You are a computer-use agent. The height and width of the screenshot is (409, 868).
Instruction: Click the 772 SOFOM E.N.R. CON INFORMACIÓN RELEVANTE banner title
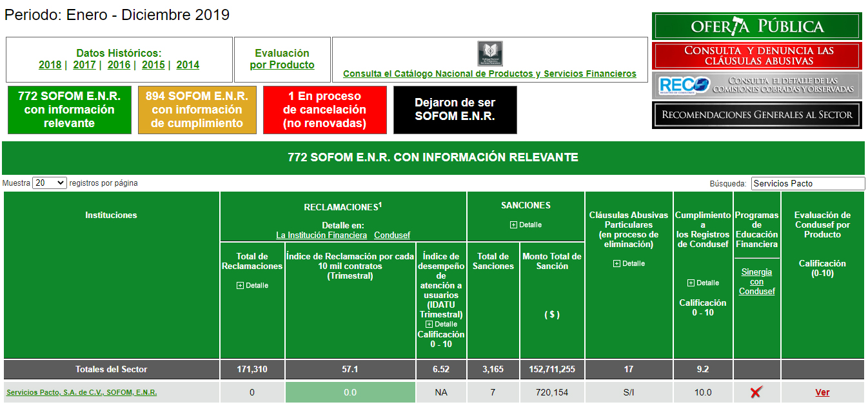433,157
